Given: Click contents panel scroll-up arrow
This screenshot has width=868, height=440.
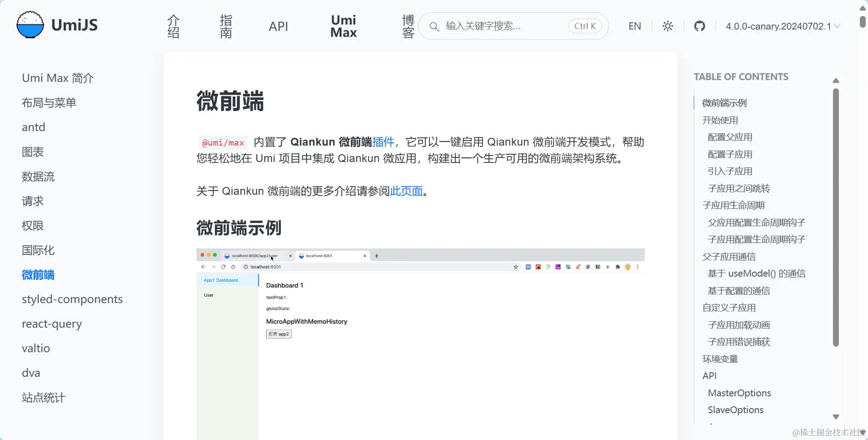Looking at the screenshot, I should pos(836,81).
